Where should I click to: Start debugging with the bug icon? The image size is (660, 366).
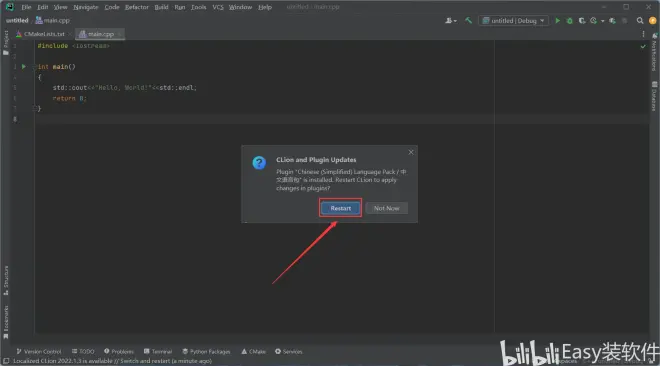pyautogui.click(x=570, y=21)
